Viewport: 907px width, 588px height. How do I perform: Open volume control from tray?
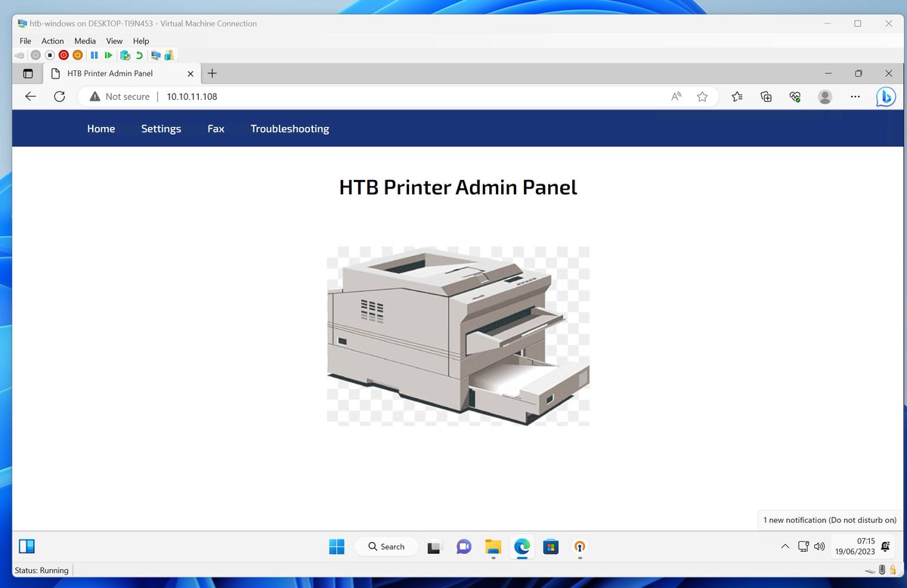coord(819,546)
